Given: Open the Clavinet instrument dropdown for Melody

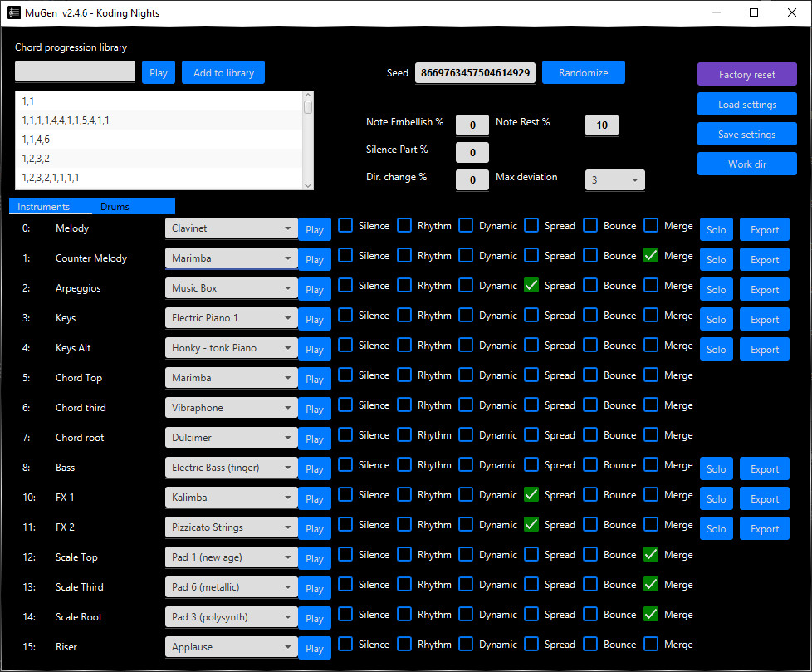Looking at the screenshot, I should (x=231, y=228).
